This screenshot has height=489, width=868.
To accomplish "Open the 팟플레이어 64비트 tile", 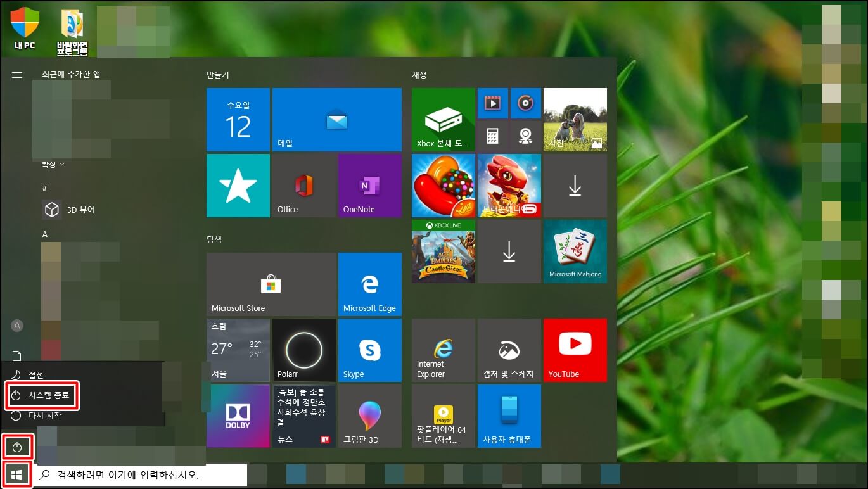I will 444,416.
